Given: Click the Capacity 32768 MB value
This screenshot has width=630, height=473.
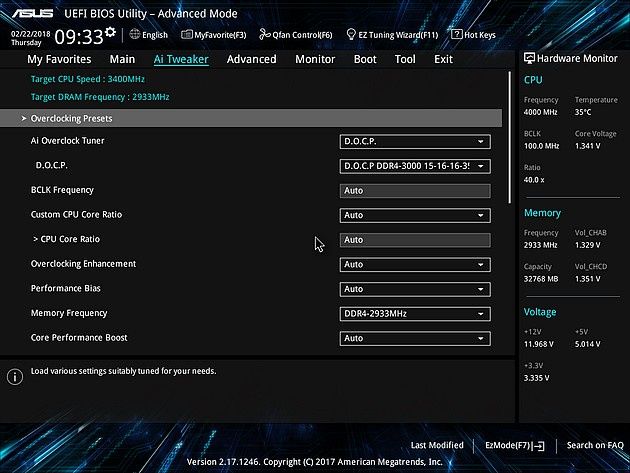Looking at the screenshot, I should pyautogui.click(x=541, y=279).
